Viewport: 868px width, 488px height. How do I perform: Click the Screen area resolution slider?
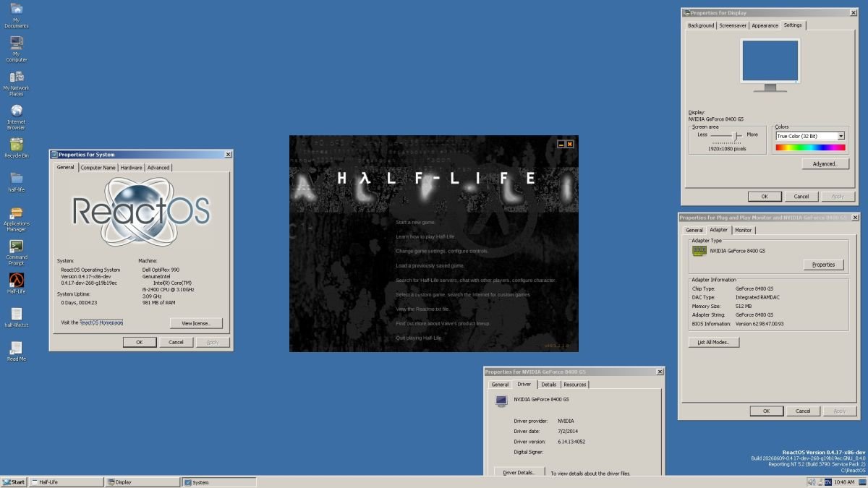[728, 135]
